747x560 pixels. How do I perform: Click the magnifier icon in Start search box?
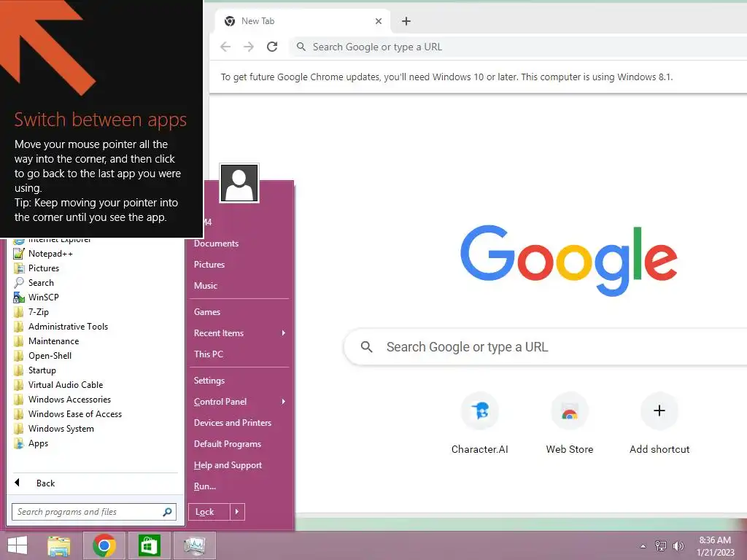(167, 512)
